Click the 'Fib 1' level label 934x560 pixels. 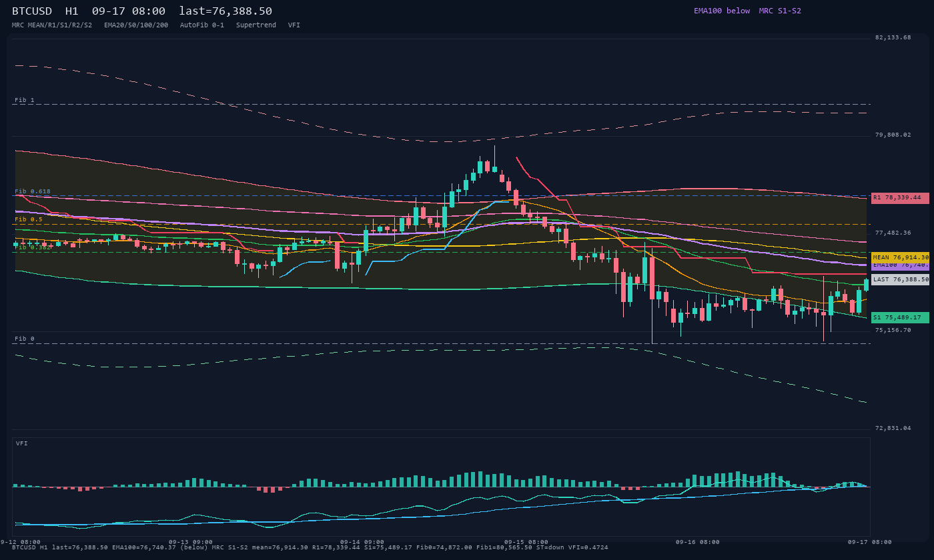[25, 100]
